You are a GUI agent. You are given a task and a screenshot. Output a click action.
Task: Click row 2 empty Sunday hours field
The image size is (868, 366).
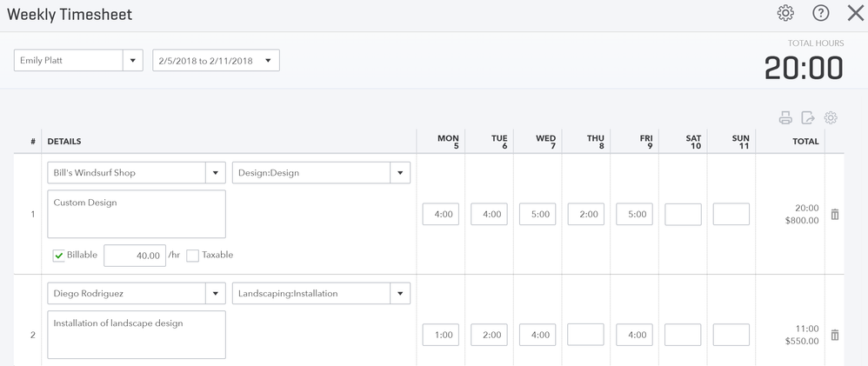click(731, 335)
